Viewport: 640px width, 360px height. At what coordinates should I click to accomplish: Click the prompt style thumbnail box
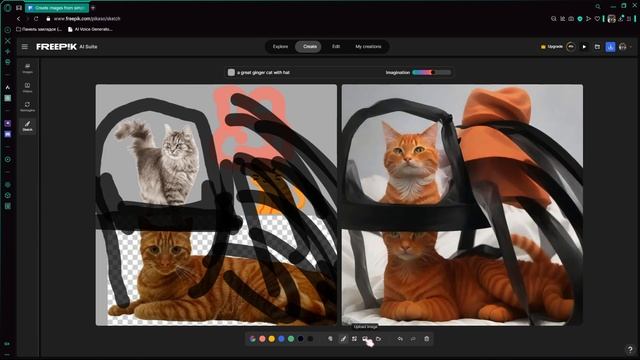[231, 72]
